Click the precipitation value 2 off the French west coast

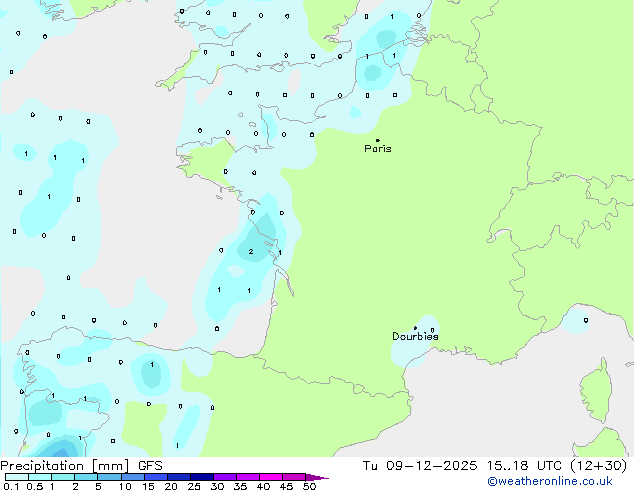tap(251, 251)
